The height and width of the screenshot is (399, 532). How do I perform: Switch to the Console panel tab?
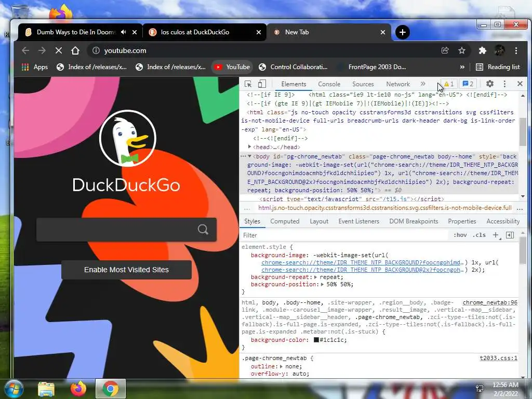tap(329, 84)
